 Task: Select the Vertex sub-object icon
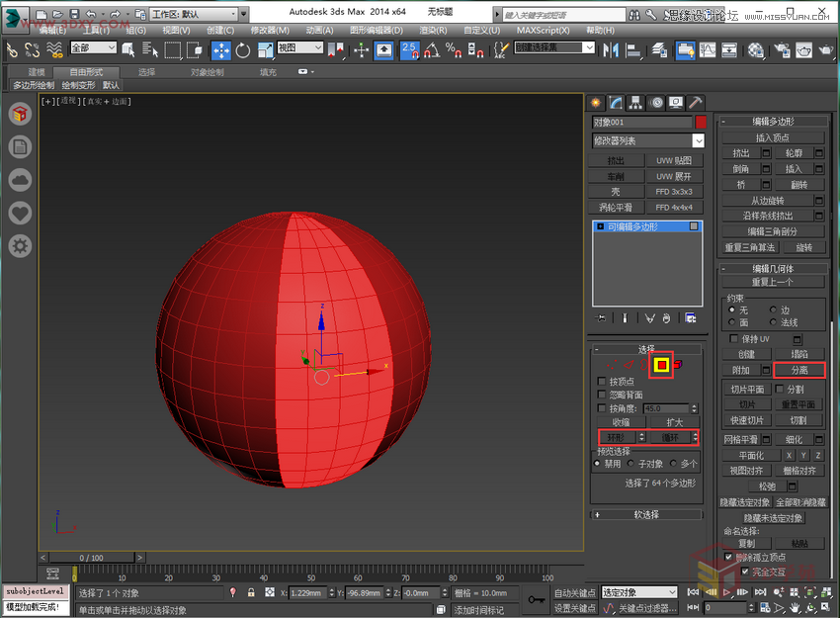(x=612, y=364)
